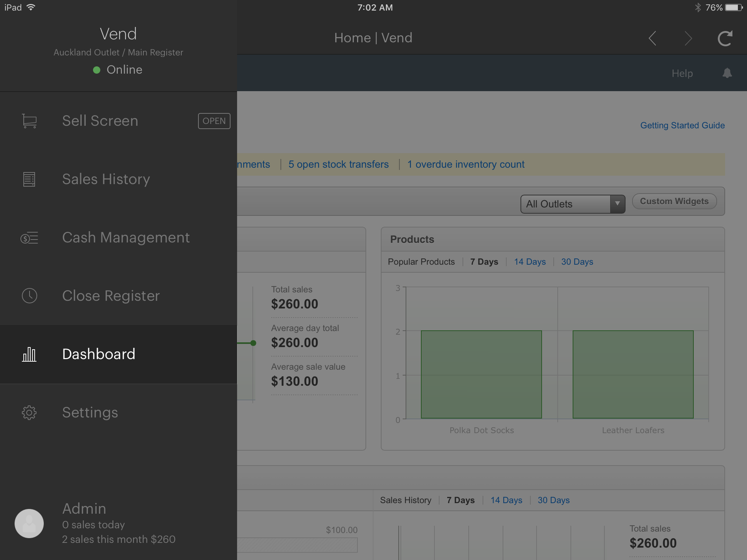This screenshot has width=747, height=560.
Task: Show Sales History for 30 Days
Action: tap(553, 500)
